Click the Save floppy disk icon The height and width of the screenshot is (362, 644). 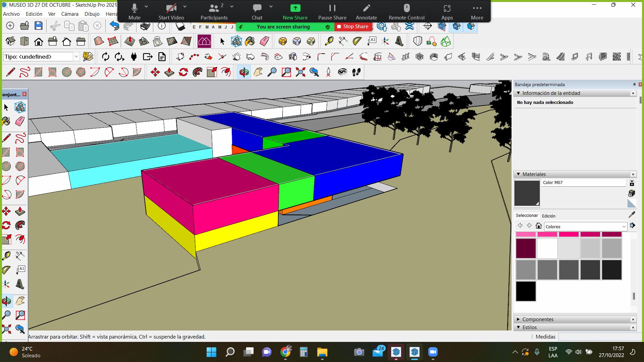[39, 26]
